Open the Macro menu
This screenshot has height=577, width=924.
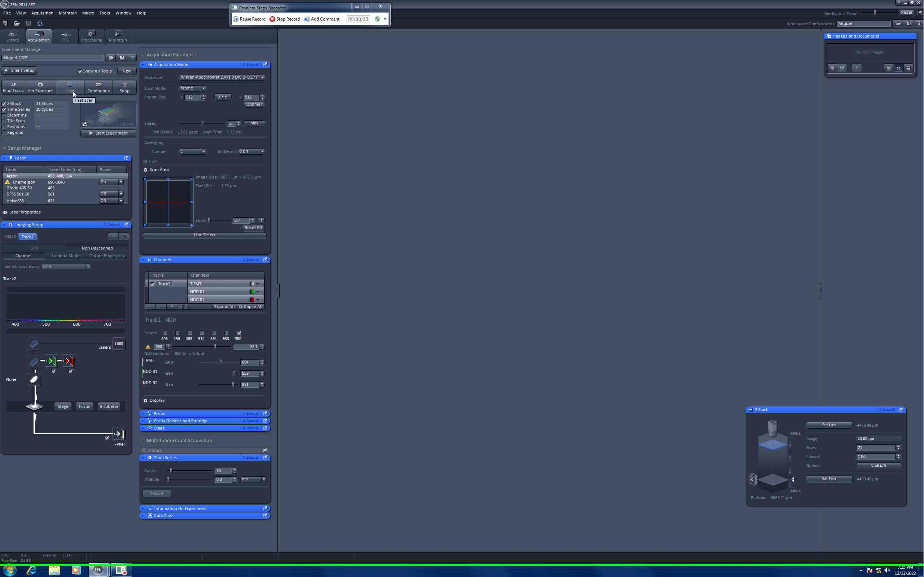tap(88, 13)
